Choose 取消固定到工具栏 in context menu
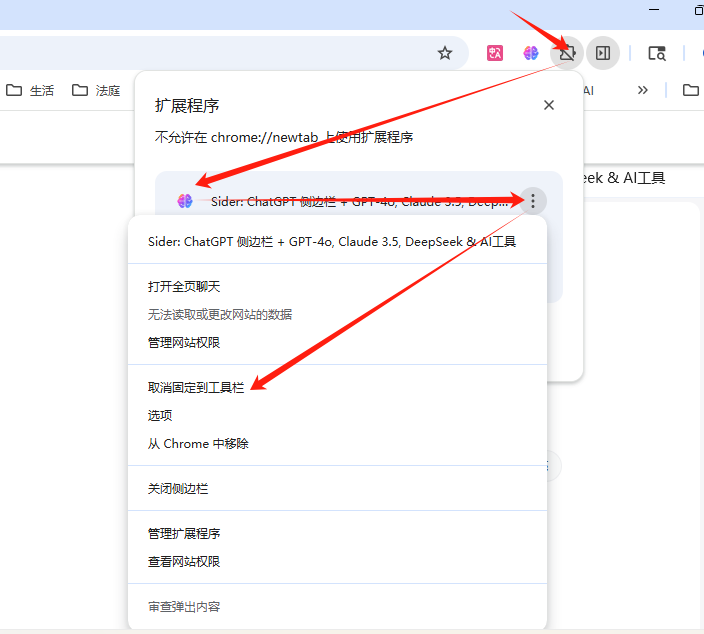The image size is (704, 634). click(337, 387)
